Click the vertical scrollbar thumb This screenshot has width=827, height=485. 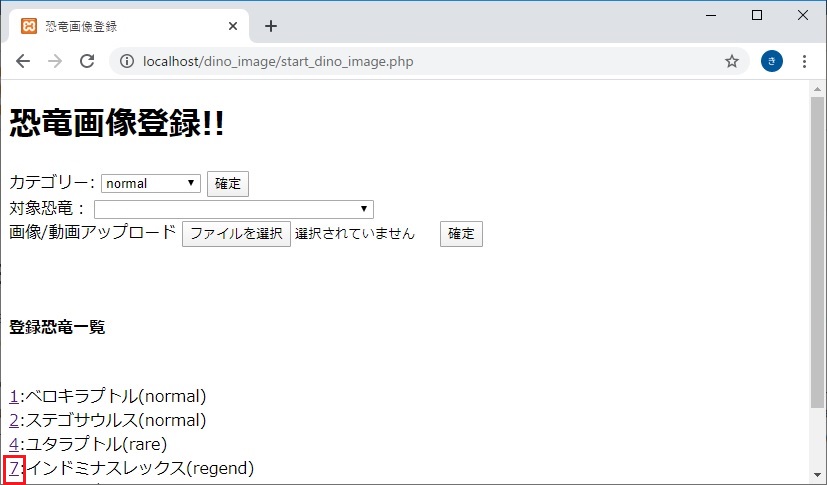click(817, 252)
